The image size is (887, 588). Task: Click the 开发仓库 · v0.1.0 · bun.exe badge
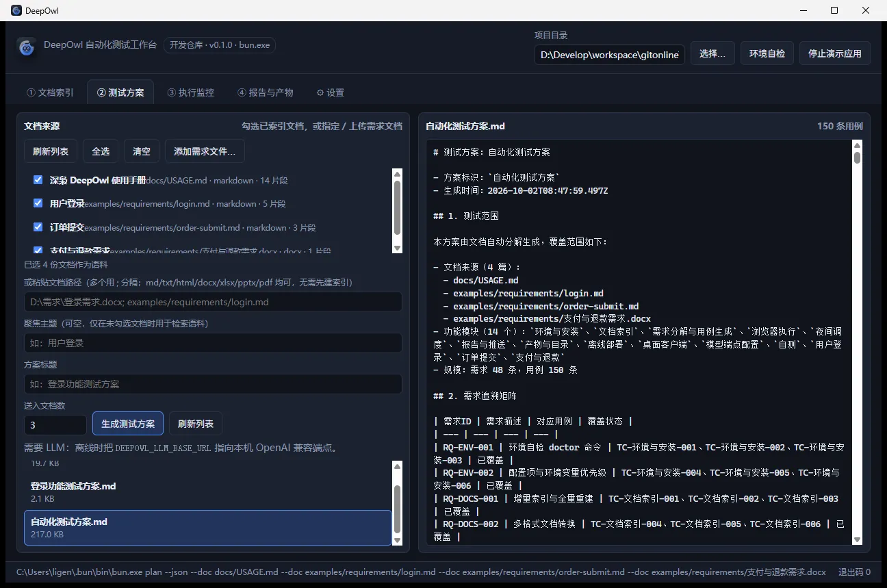click(x=220, y=45)
